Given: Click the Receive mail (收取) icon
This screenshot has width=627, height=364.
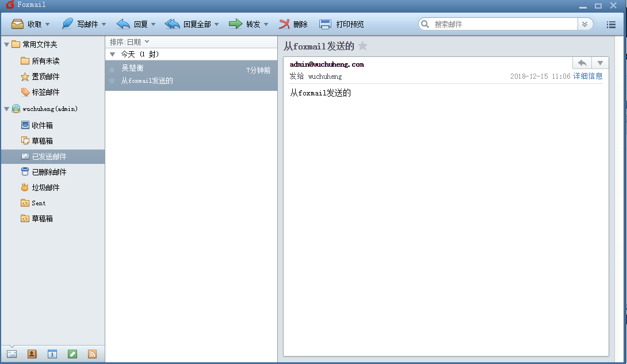Looking at the screenshot, I should 18,24.
